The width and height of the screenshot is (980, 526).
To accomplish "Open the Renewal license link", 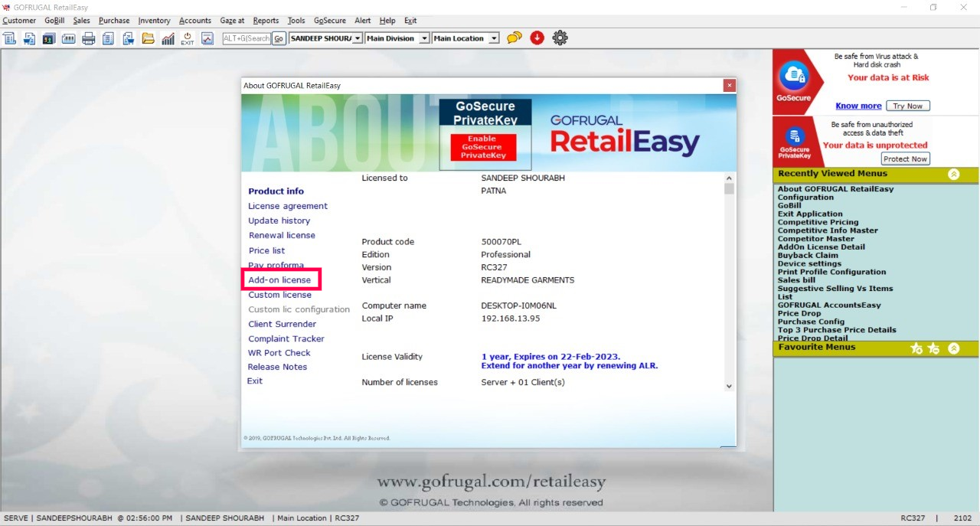I will click(x=282, y=235).
